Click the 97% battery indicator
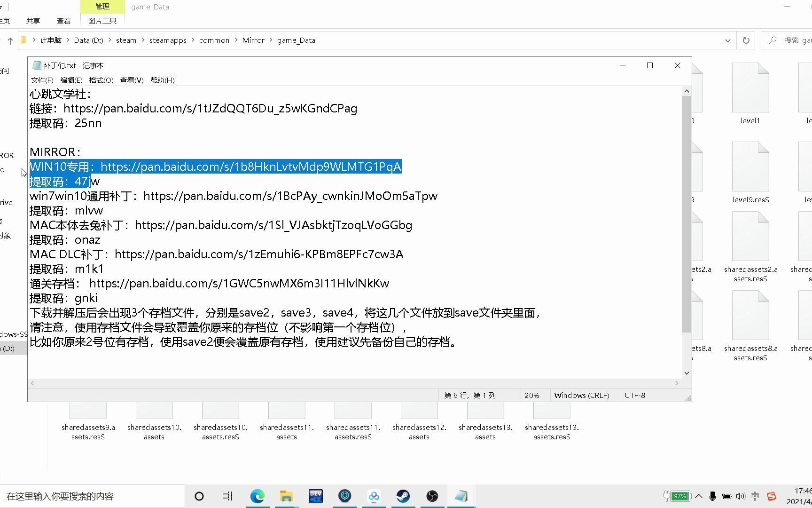Viewport: 812px width, 508px height. pos(680,496)
